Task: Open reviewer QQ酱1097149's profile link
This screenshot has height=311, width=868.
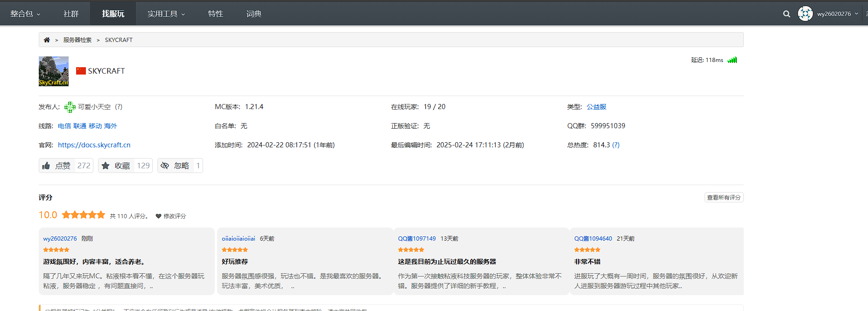Action: tap(417, 239)
